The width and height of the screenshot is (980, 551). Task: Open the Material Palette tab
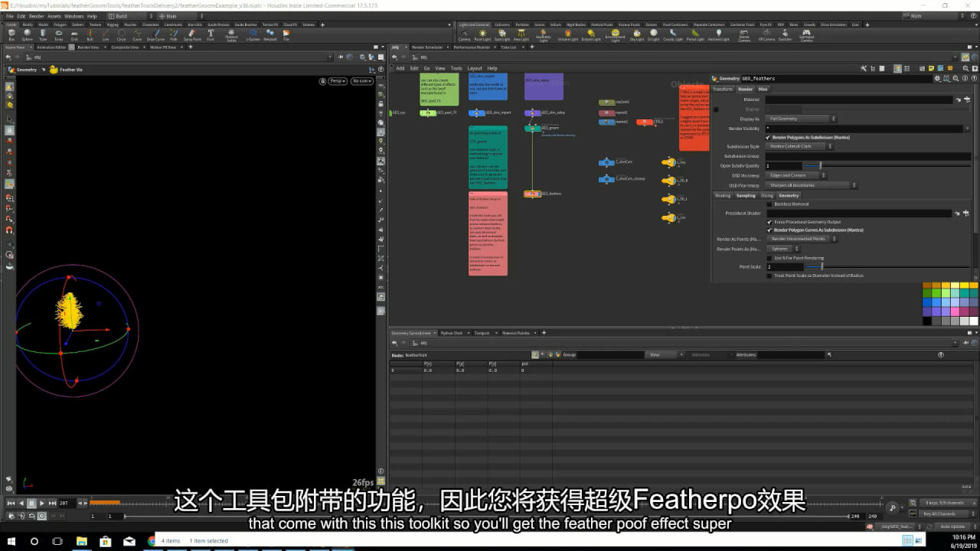pos(516,333)
